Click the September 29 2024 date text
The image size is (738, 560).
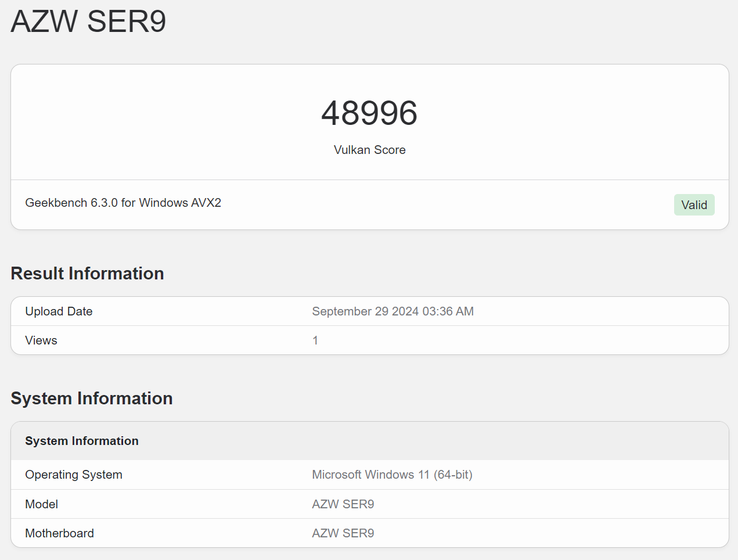point(365,311)
